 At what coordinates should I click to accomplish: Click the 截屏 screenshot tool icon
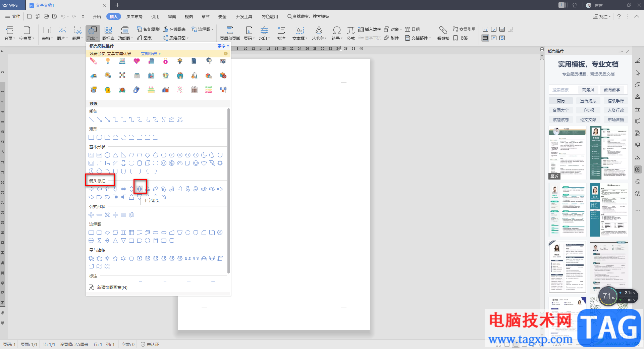[x=77, y=34]
